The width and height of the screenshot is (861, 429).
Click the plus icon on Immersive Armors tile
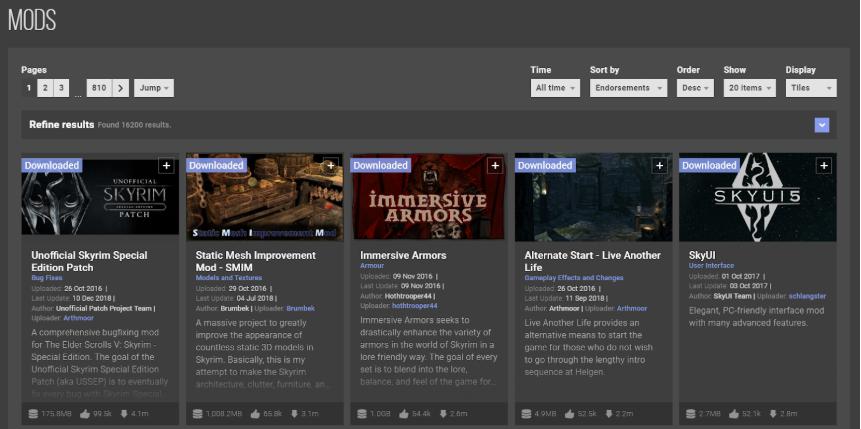[x=495, y=166]
